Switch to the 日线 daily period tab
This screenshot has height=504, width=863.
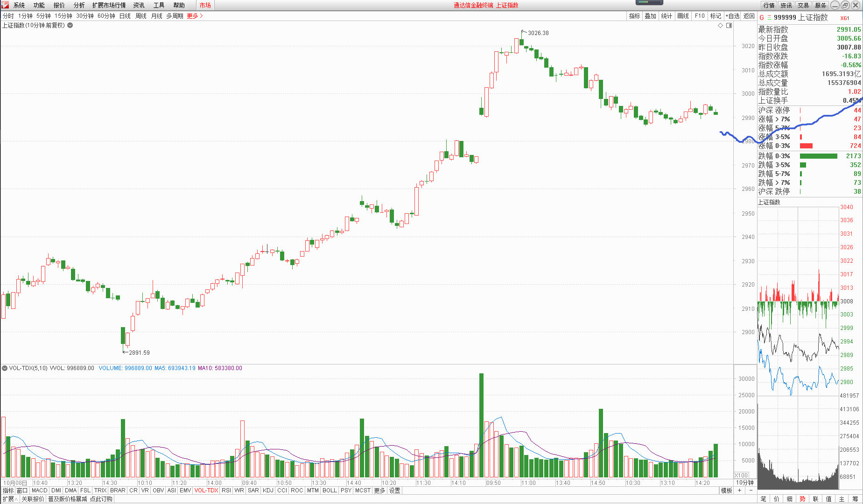(x=125, y=16)
